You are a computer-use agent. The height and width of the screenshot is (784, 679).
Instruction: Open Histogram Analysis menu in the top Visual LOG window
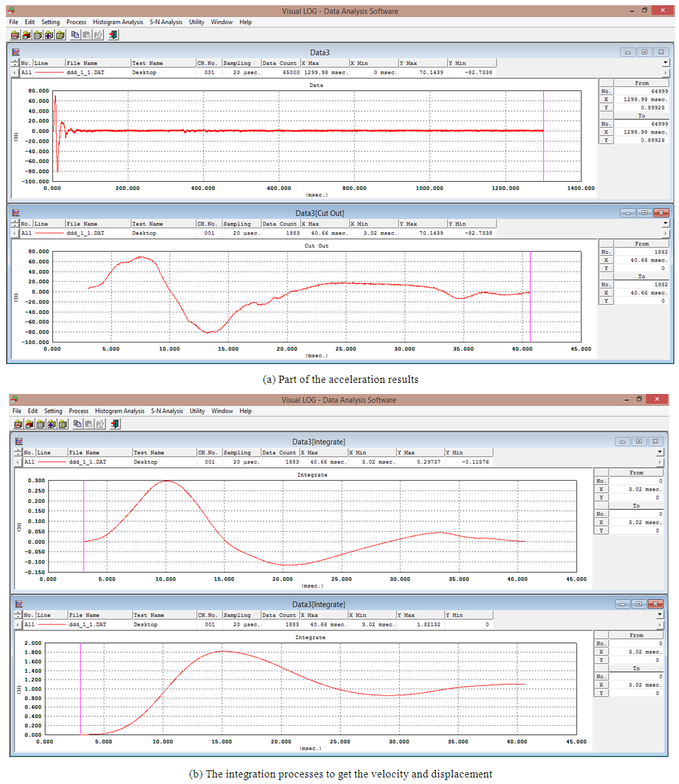tap(117, 22)
